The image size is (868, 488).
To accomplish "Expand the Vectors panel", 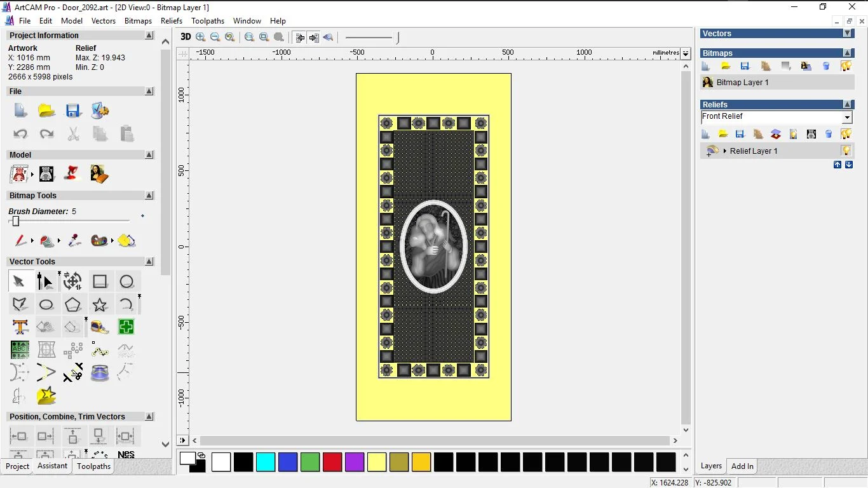I will 847,34.
